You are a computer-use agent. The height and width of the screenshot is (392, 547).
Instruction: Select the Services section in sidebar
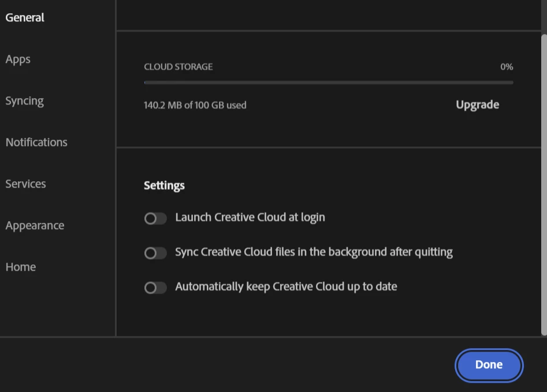click(25, 184)
